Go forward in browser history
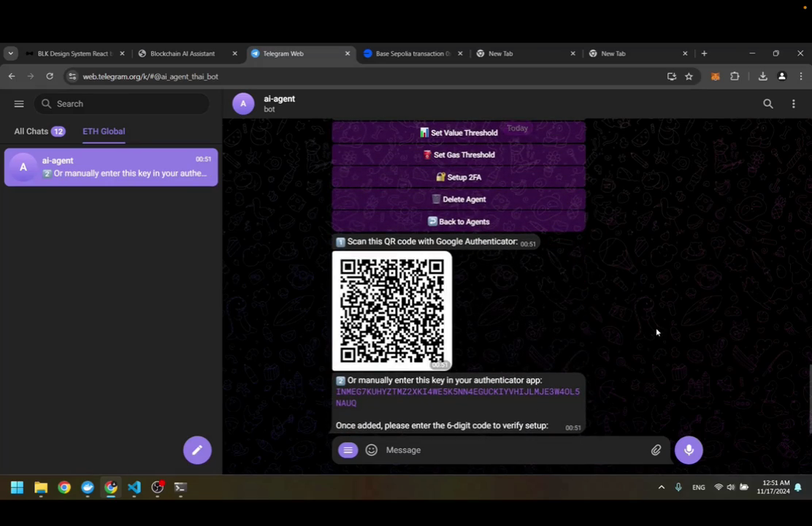 pos(31,77)
